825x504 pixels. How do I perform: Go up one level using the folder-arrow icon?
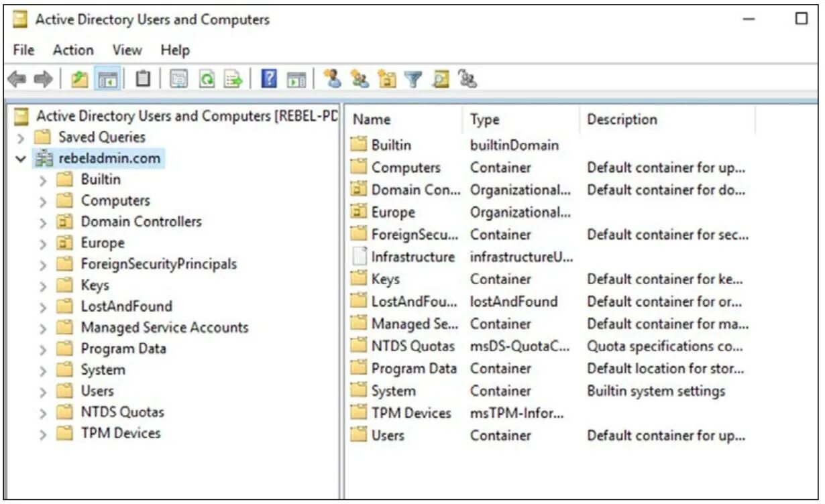(x=80, y=79)
